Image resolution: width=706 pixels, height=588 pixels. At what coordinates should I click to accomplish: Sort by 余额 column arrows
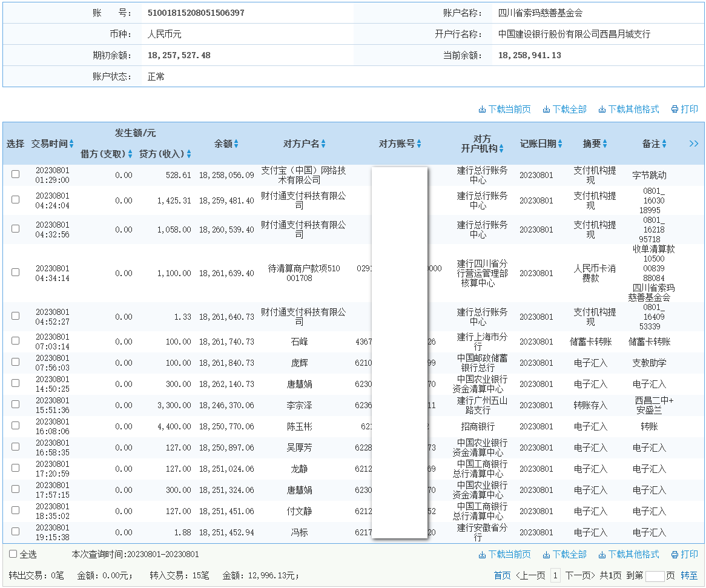click(236, 144)
